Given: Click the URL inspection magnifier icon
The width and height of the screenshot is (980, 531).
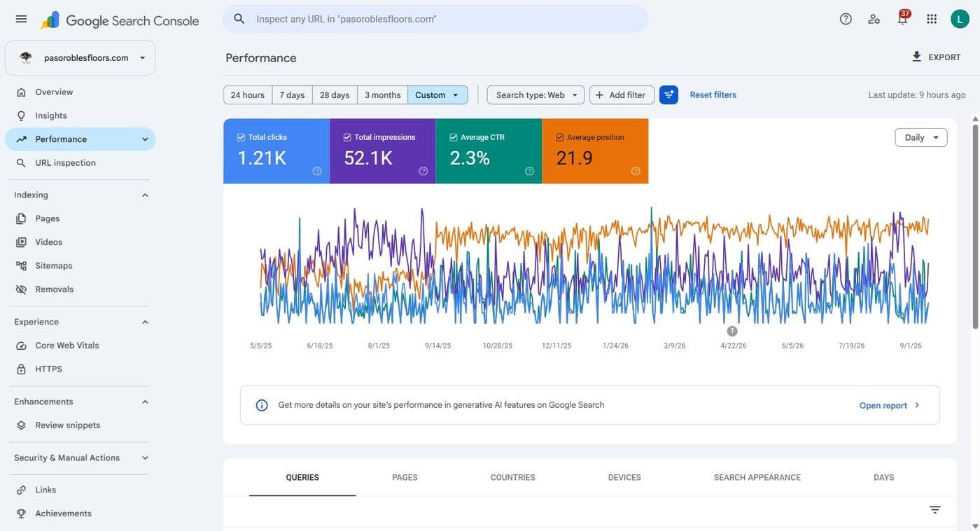Looking at the screenshot, I should [x=21, y=163].
